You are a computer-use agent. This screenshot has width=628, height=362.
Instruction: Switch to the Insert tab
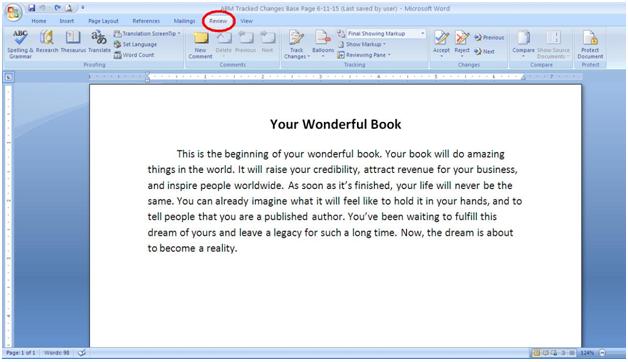pyautogui.click(x=66, y=21)
